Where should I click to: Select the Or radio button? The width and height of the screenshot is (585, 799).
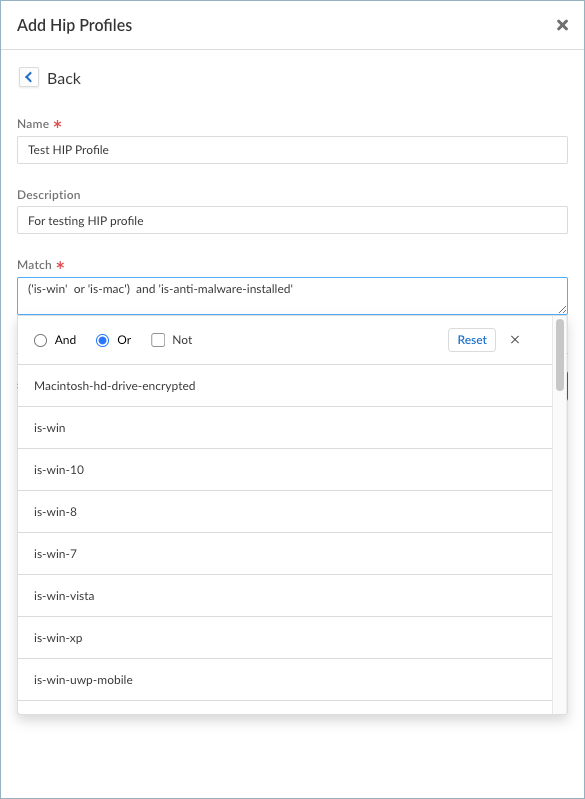click(102, 340)
